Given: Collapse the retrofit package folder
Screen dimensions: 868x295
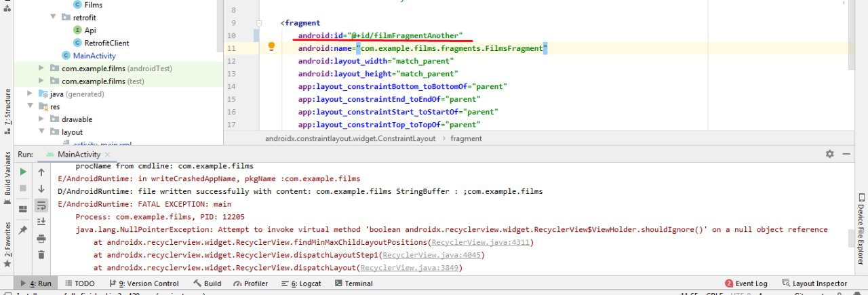Looking at the screenshot, I should tap(54, 17).
